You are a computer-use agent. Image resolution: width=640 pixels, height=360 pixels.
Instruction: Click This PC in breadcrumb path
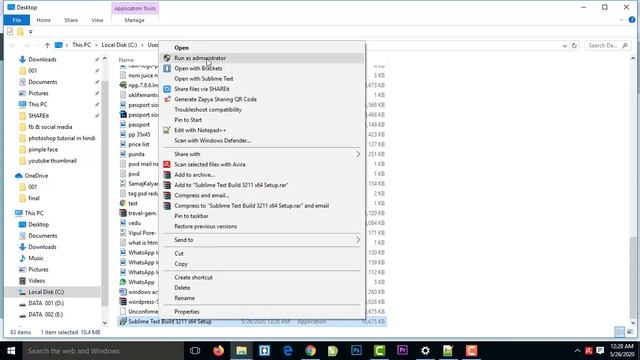point(81,45)
